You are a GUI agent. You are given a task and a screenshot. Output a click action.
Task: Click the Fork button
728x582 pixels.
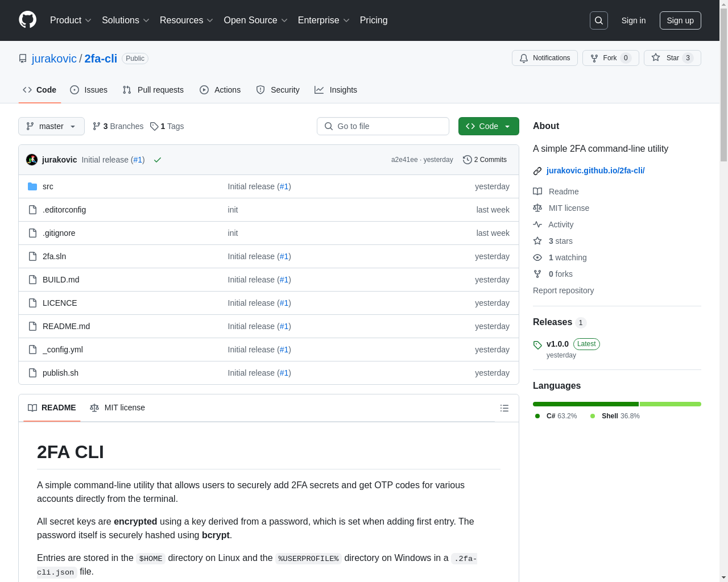611,58
